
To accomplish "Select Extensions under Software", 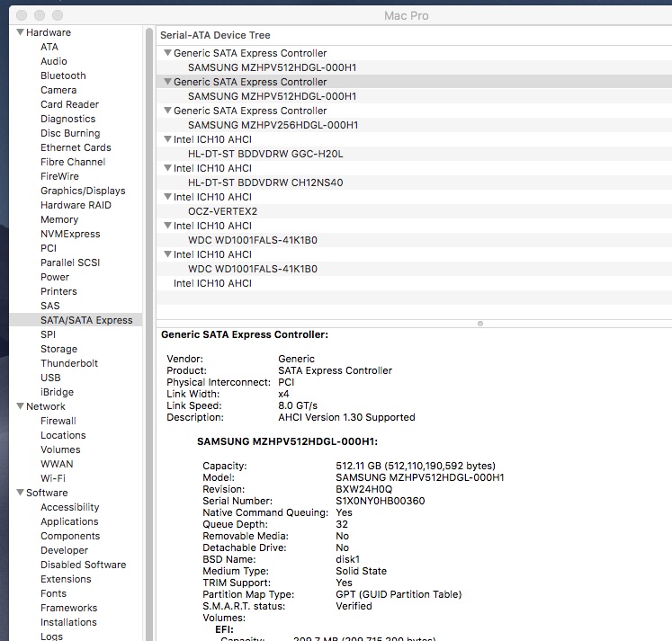I will click(66, 579).
